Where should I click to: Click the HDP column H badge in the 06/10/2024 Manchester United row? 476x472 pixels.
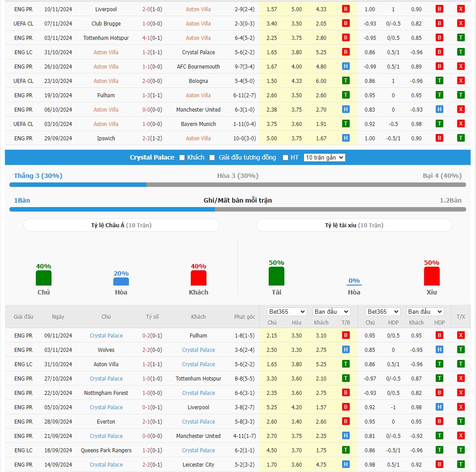tap(439, 109)
